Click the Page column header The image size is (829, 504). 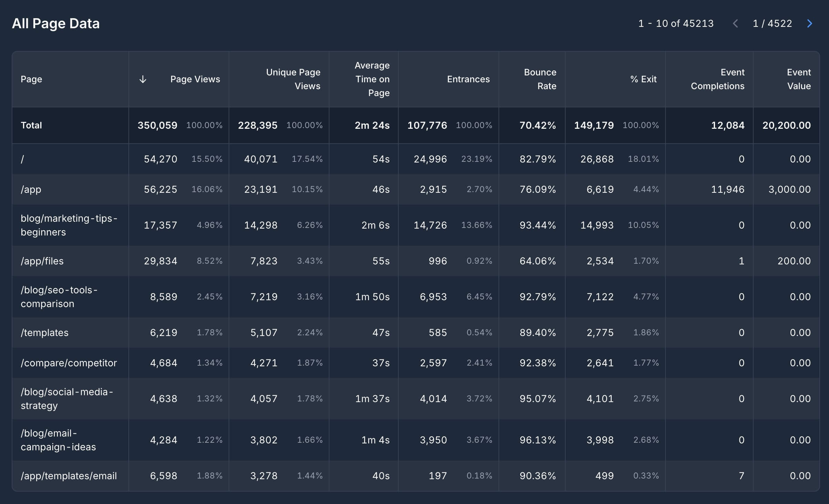click(31, 79)
